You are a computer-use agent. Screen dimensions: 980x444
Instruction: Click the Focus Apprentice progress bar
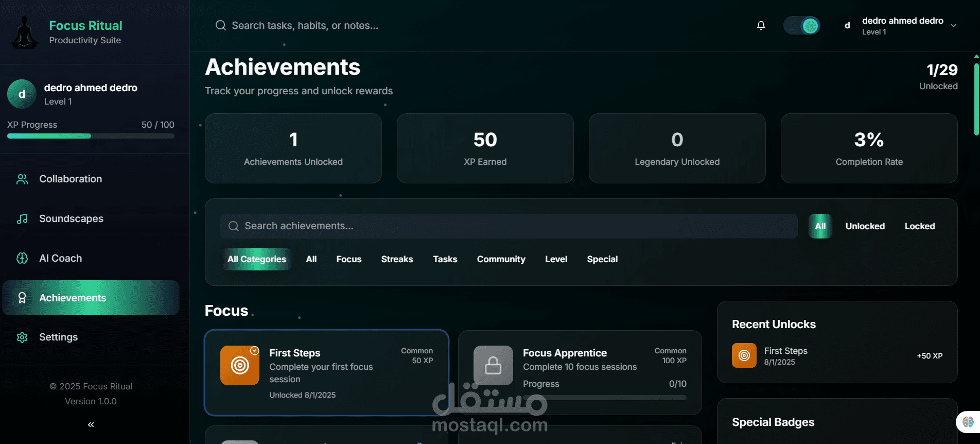click(x=605, y=398)
